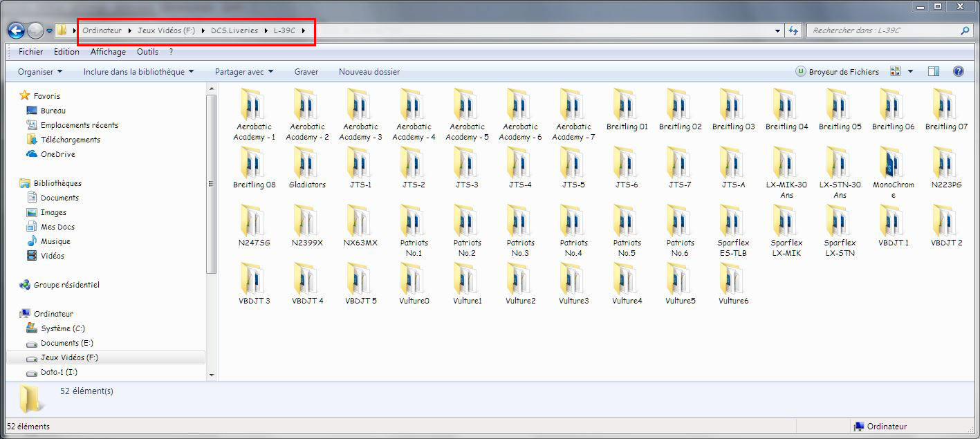This screenshot has height=439, width=980.
Task: Open the Fichier menu
Action: coord(30,52)
